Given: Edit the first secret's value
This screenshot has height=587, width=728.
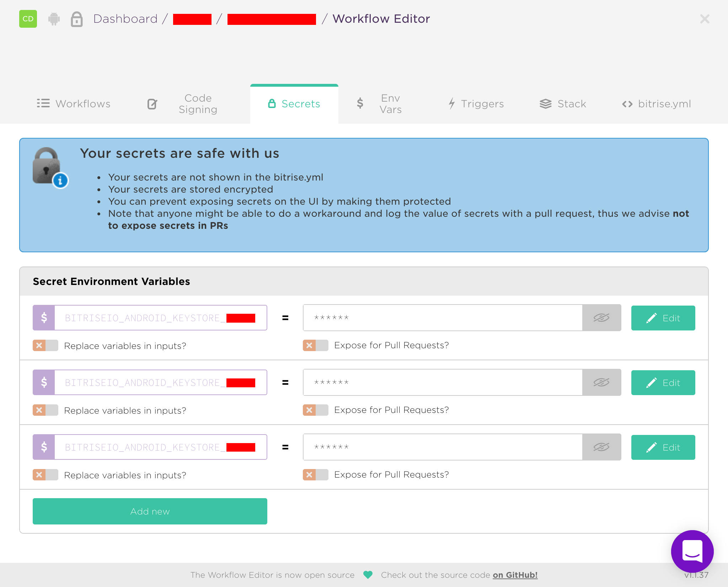Looking at the screenshot, I should (x=663, y=317).
